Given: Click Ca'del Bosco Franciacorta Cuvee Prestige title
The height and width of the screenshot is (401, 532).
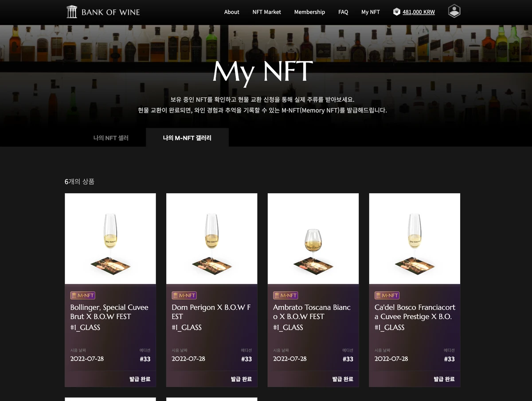Looking at the screenshot, I should pyautogui.click(x=415, y=312).
